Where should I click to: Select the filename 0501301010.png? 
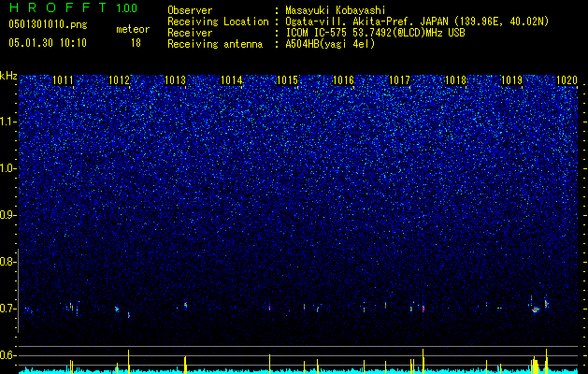(48, 25)
